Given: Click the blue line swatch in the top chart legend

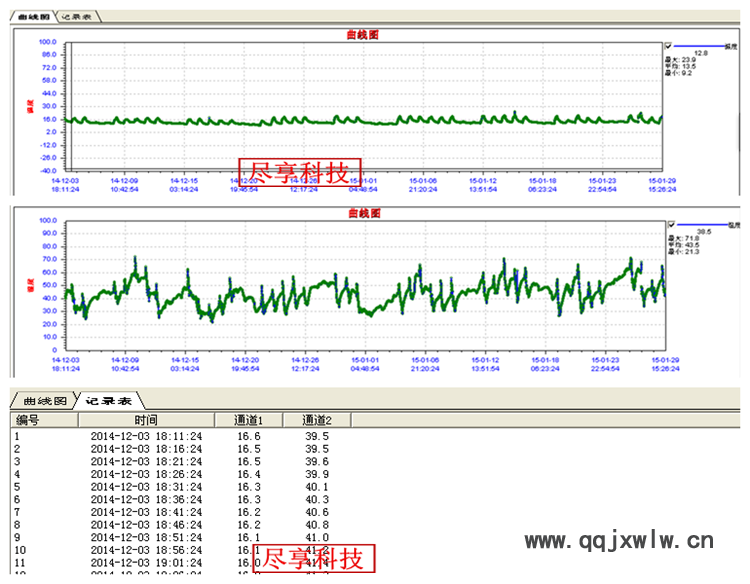Looking at the screenshot, I should tap(692, 45).
